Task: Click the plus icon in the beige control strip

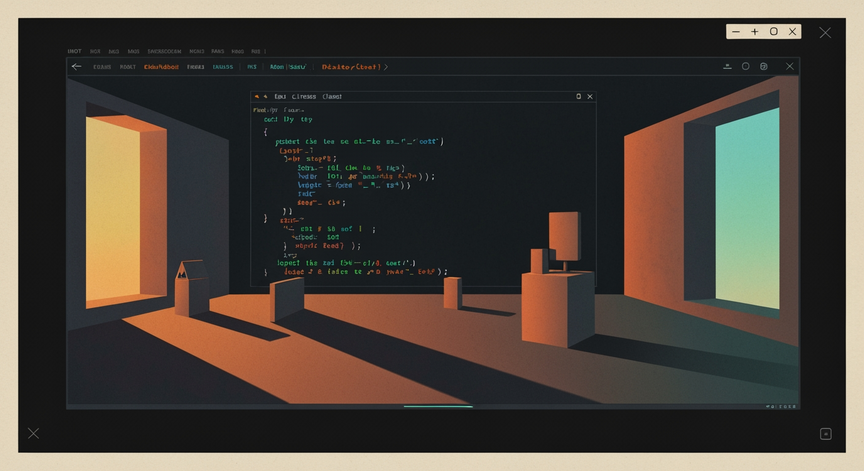Action: coord(754,32)
